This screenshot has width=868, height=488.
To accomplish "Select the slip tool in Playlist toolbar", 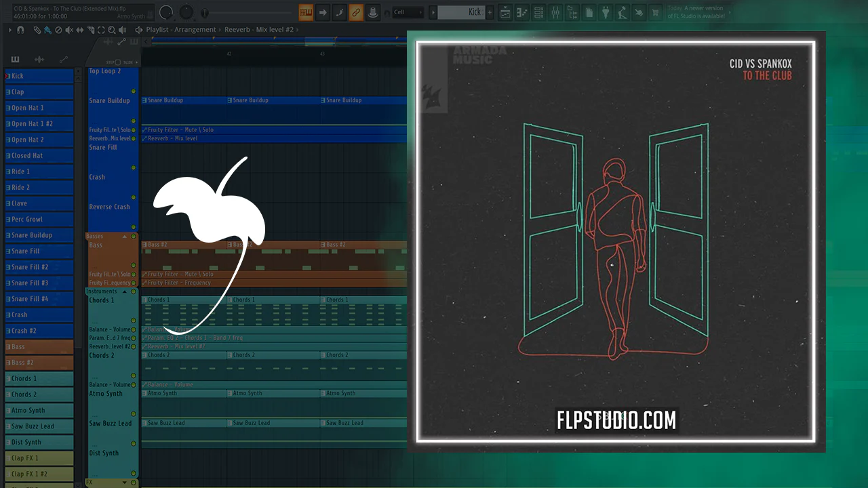I will coord(79,30).
